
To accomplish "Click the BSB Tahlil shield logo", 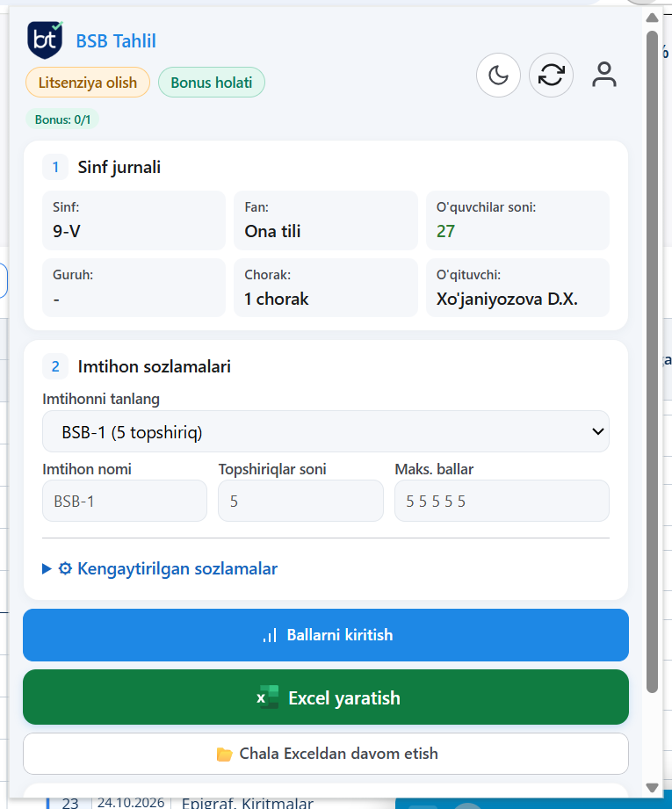I will click(x=46, y=40).
